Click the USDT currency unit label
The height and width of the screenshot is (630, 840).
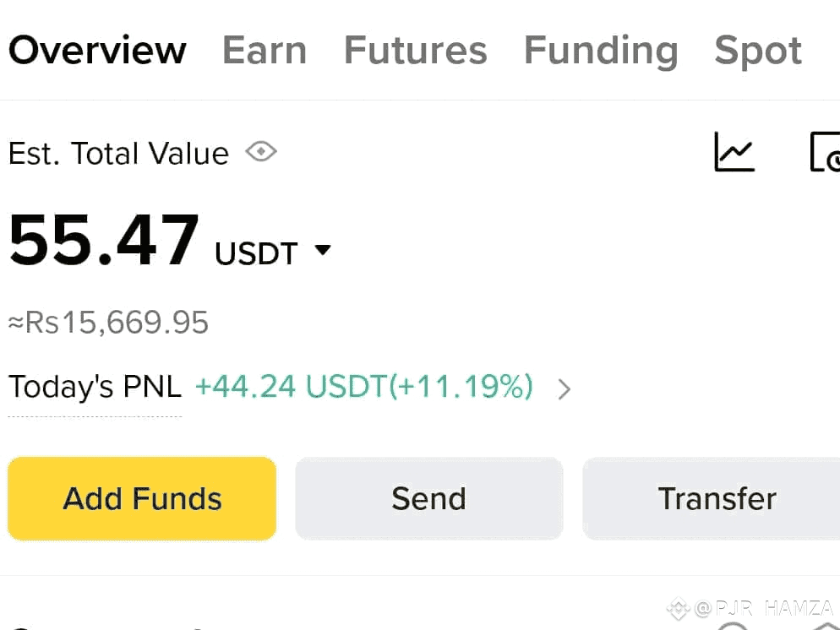pos(256,253)
